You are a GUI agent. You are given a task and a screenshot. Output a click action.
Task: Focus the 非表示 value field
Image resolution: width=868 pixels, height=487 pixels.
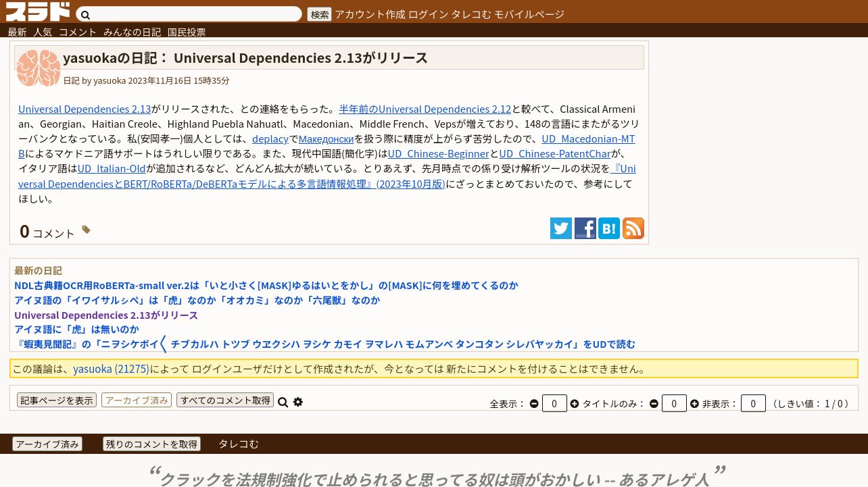[753, 403]
